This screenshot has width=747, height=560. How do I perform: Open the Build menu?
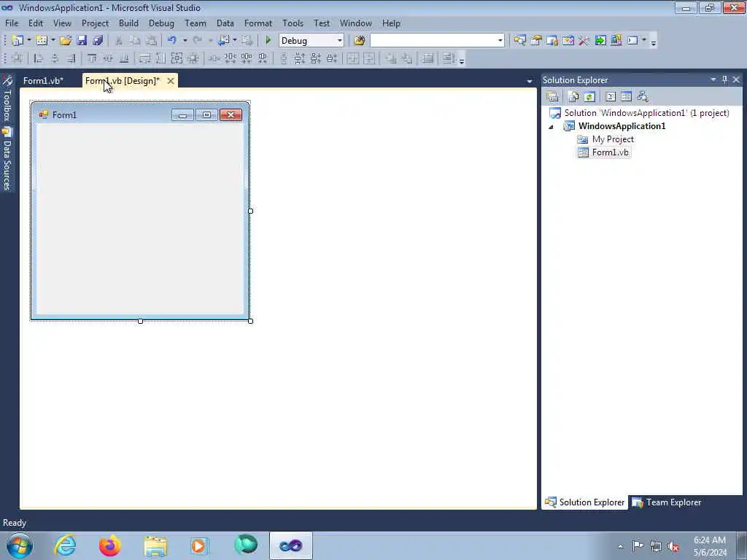pyautogui.click(x=128, y=23)
